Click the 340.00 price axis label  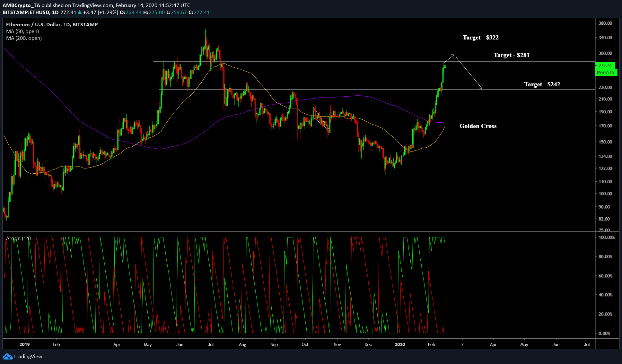[605, 38]
